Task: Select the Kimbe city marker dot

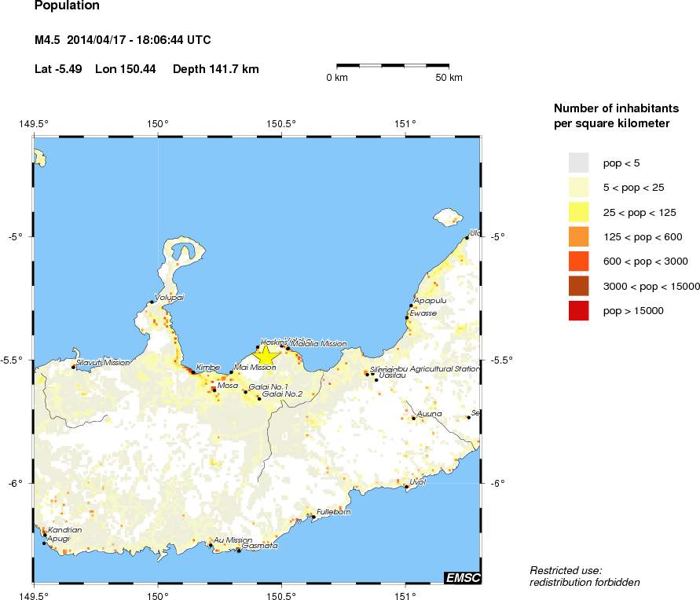Action: (x=192, y=372)
